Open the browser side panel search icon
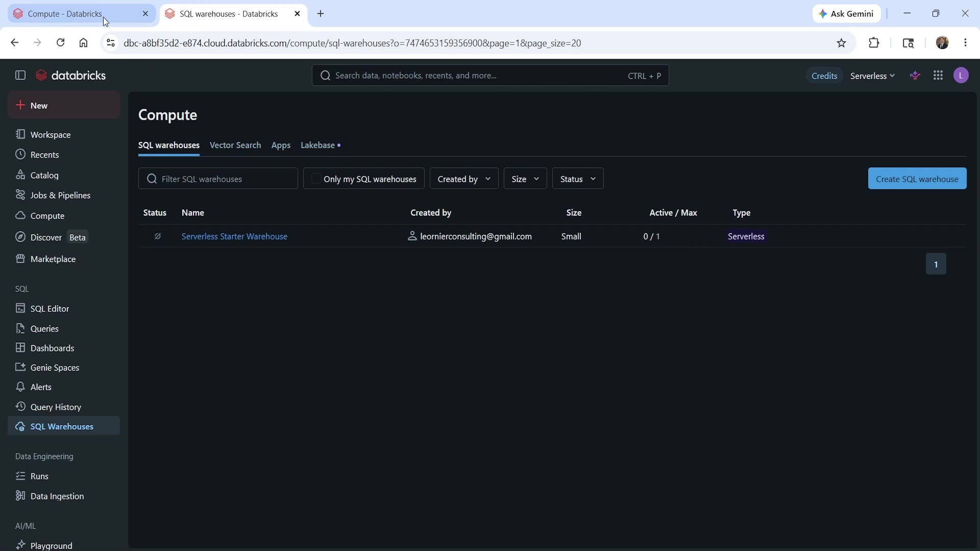 pos(909,43)
